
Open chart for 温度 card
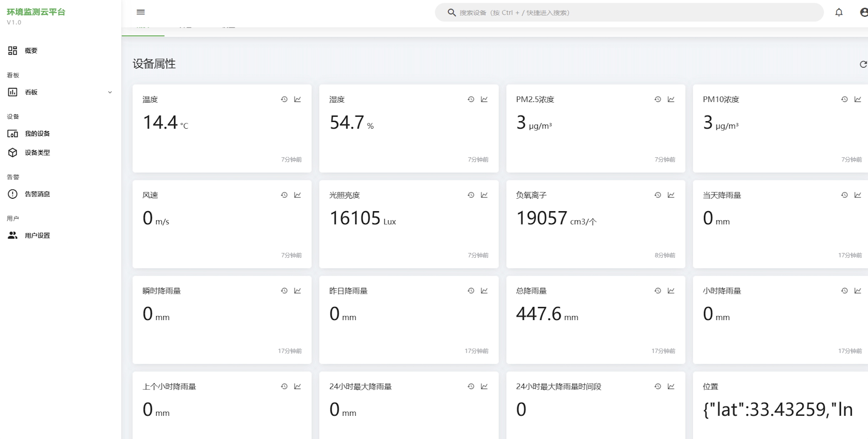pos(297,99)
